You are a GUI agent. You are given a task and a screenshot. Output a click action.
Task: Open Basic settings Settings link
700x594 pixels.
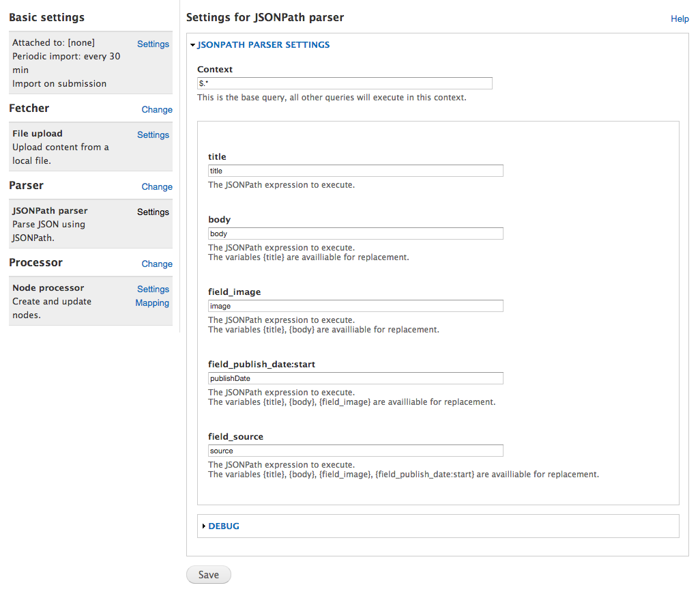click(153, 44)
